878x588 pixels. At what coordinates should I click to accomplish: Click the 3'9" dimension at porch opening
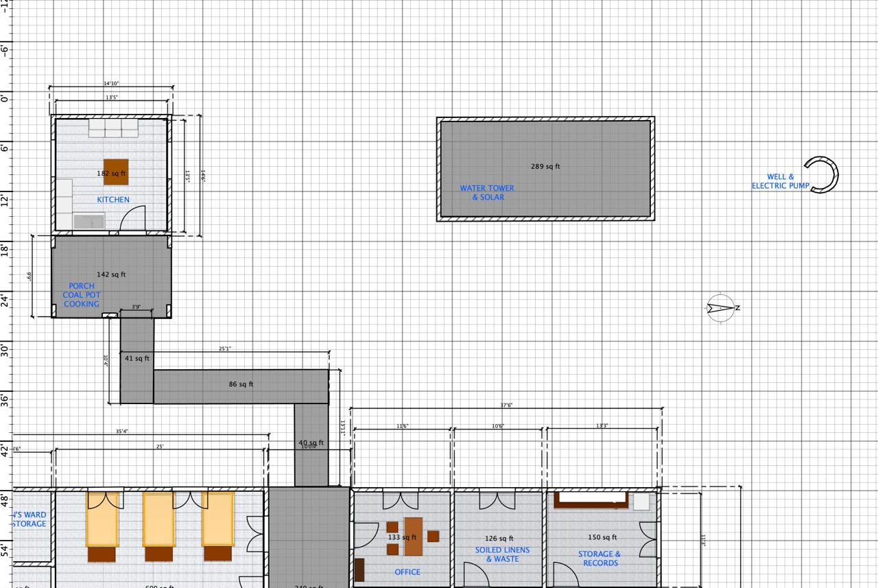click(x=137, y=307)
